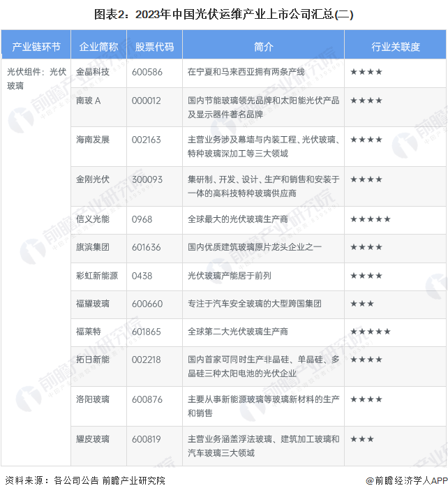Click description '国内优质建筑玻璃原片龙头企业之一'
Image resolution: width=448 pixels, height=495 pixels.
[254, 246]
